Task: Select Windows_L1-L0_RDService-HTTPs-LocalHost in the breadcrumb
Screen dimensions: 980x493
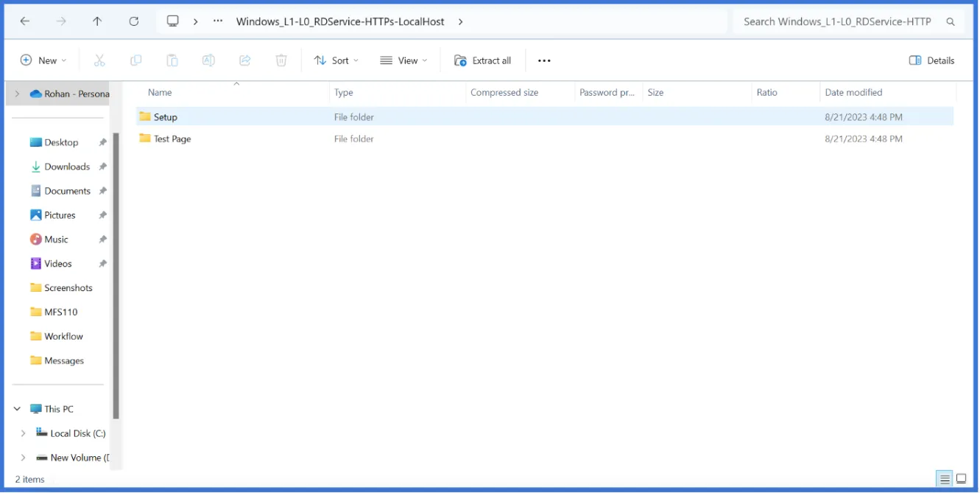Action: pos(340,21)
